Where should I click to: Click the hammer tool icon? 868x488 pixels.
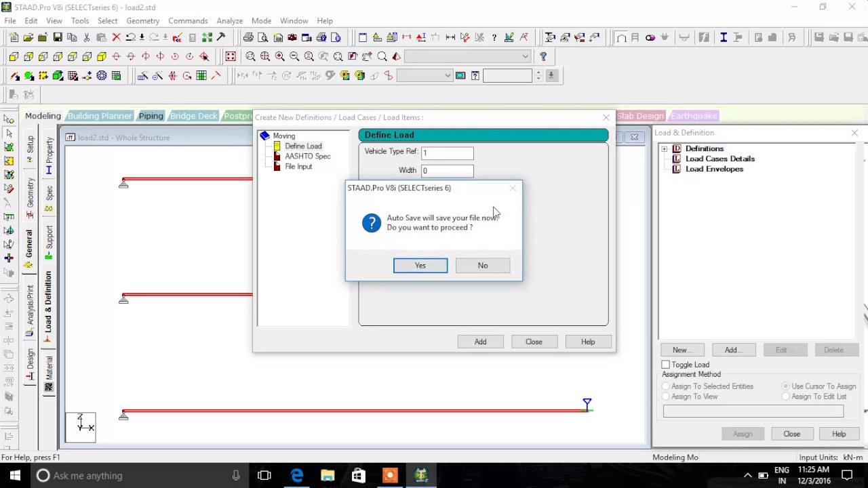[x=221, y=38]
